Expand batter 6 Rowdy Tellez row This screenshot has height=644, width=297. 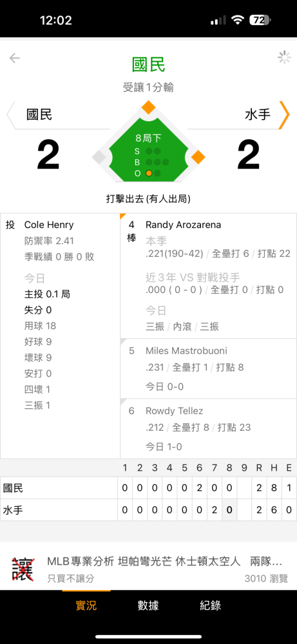[208, 428]
